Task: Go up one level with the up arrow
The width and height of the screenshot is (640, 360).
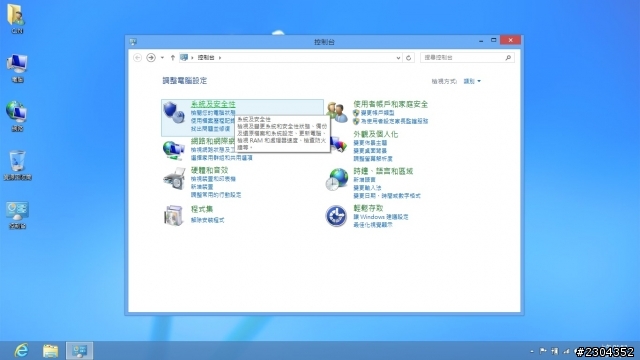Action: (173, 58)
